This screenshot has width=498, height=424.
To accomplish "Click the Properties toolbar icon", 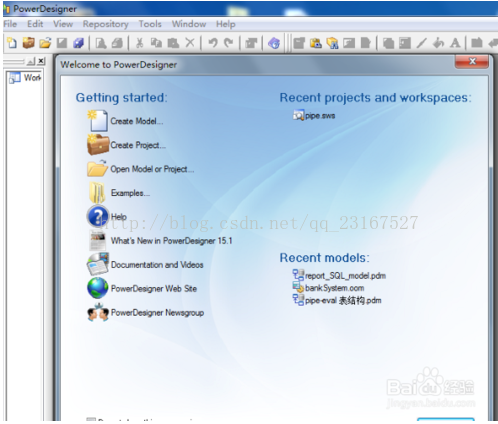I will point(251,43).
